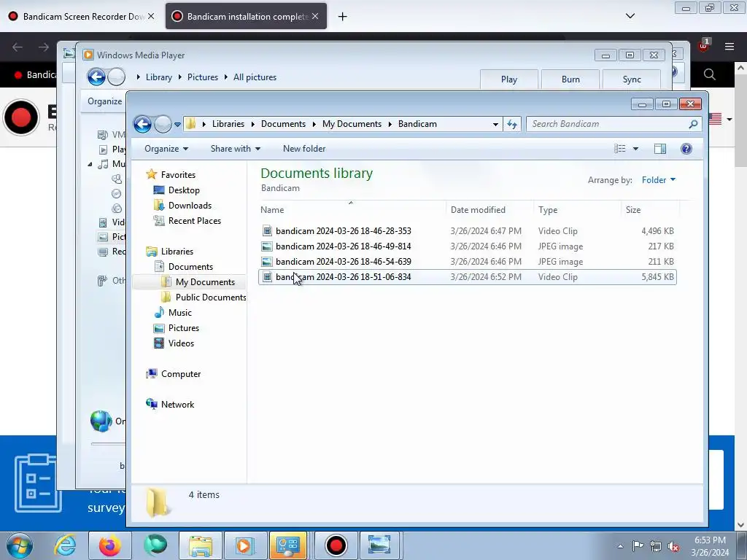Sort by the Size column header
The height and width of the screenshot is (560, 747).
coord(650,210)
